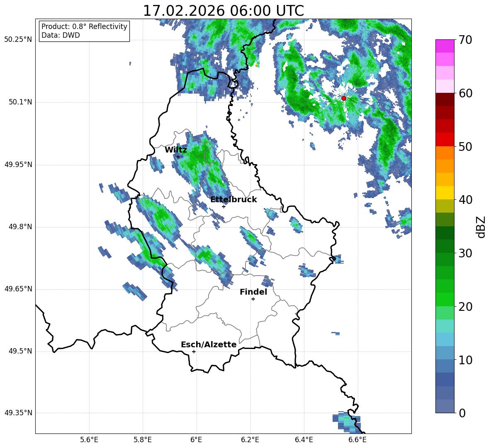
Task: Click the colorbar '10' tick label
Action: tap(465, 360)
